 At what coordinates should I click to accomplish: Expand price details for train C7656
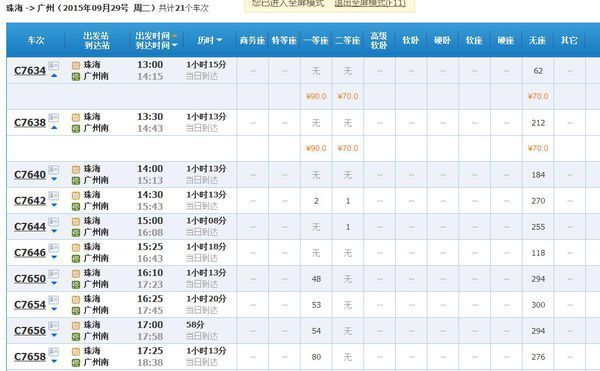coord(54,335)
